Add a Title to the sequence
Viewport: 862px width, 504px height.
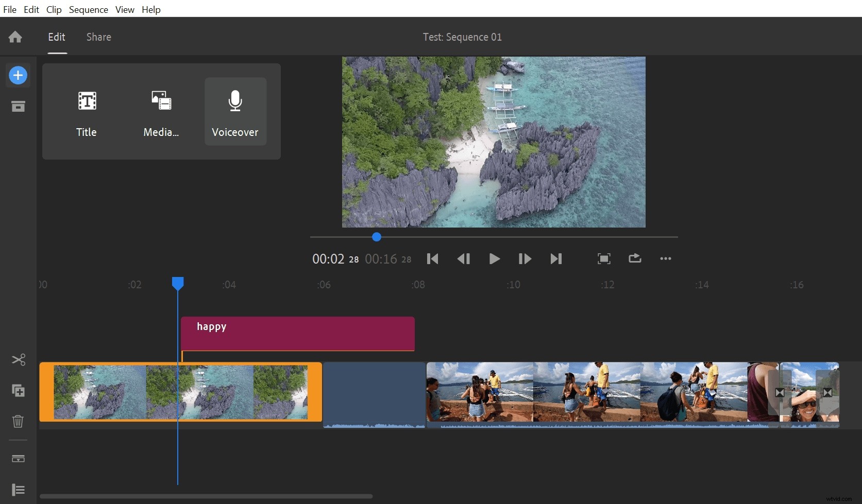86,111
